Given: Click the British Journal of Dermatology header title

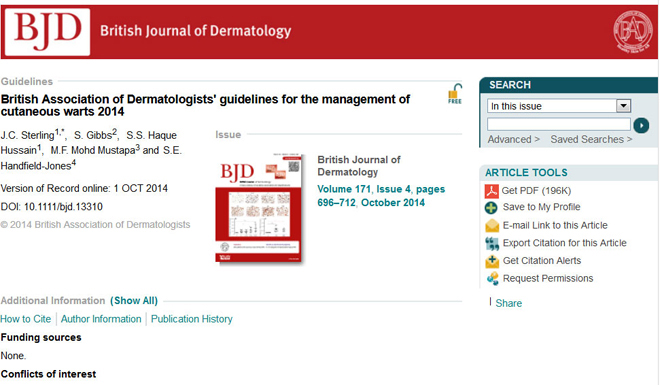Looking at the screenshot, I should (195, 31).
